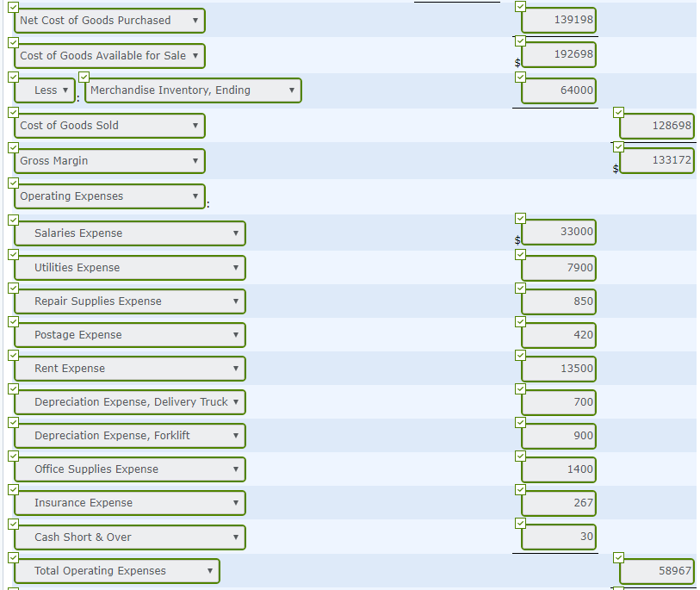Open the Salaries Expense dropdown
Screen dimensions: 700x590
pyautogui.click(x=129, y=233)
